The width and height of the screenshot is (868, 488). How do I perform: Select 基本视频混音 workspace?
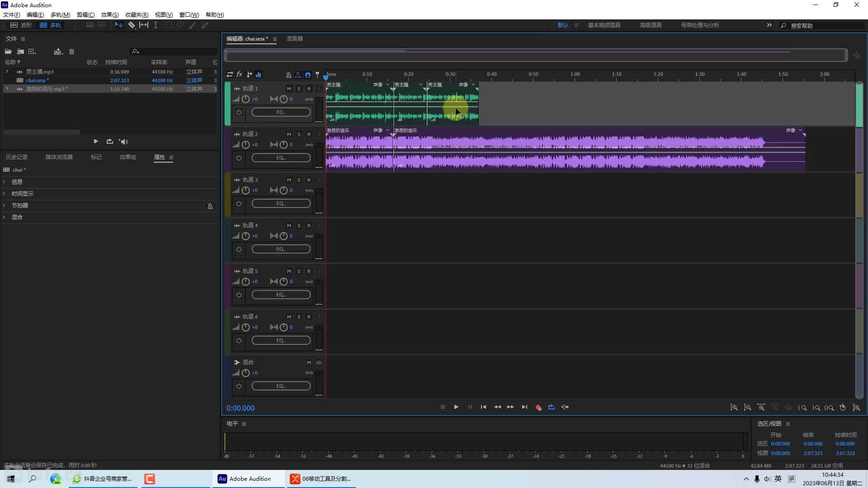(x=604, y=25)
